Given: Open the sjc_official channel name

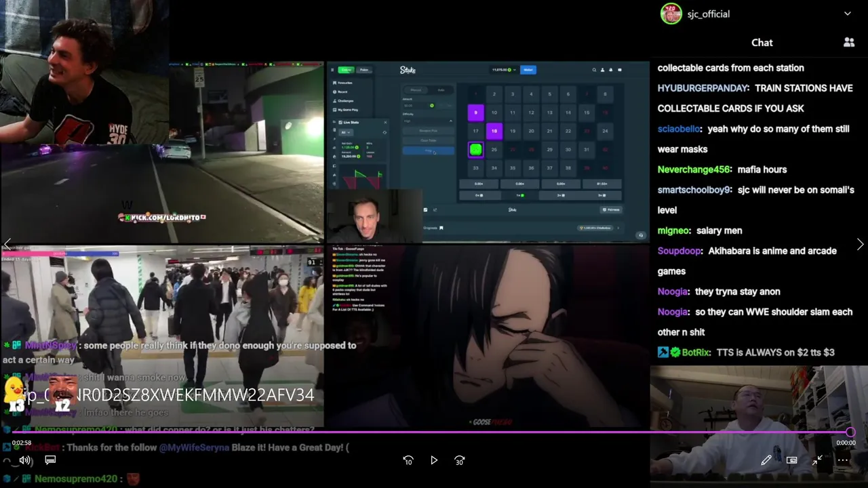Looking at the screenshot, I should tap(709, 14).
